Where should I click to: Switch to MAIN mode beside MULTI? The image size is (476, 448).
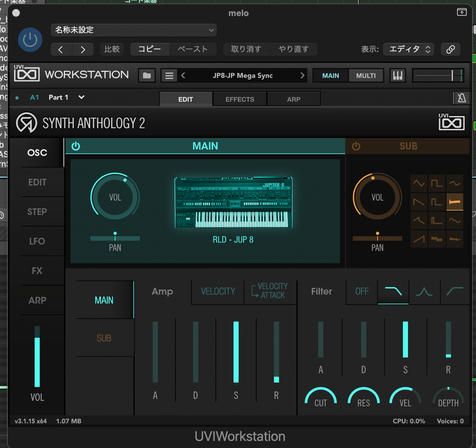330,75
